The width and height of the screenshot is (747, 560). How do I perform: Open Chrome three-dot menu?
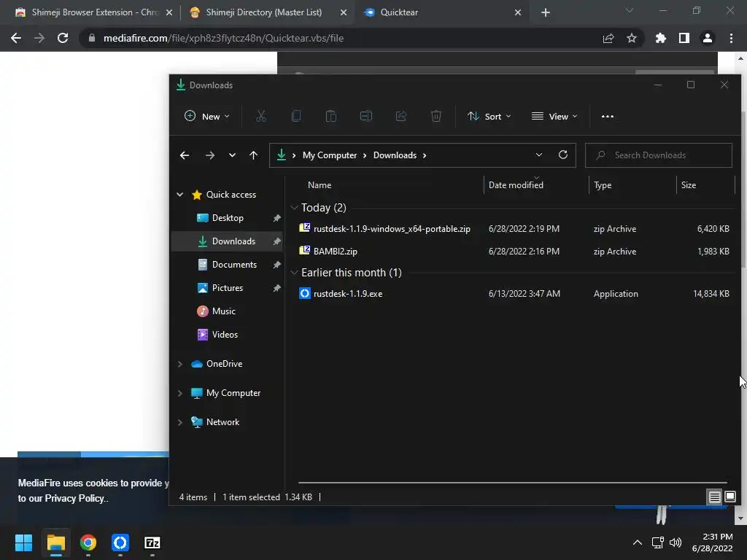[x=731, y=38]
